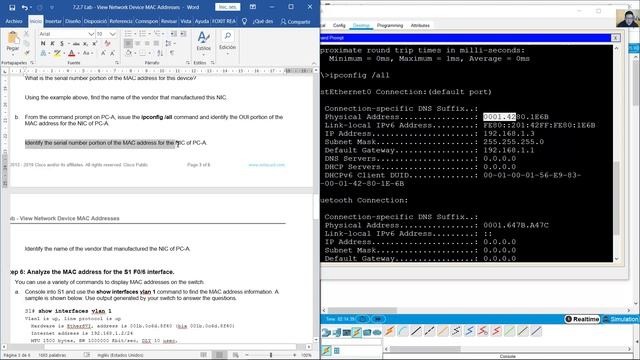Toggle italic (K) formatting

click(52, 43)
